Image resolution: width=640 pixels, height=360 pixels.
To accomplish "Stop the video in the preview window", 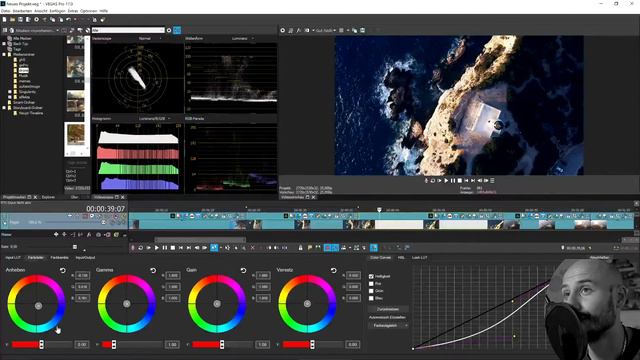I will point(460,180).
